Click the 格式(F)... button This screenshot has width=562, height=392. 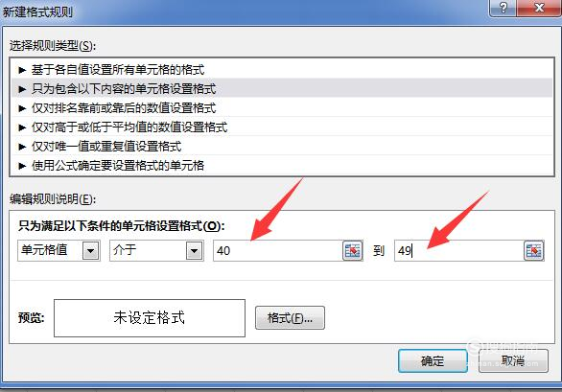coord(290,317)
